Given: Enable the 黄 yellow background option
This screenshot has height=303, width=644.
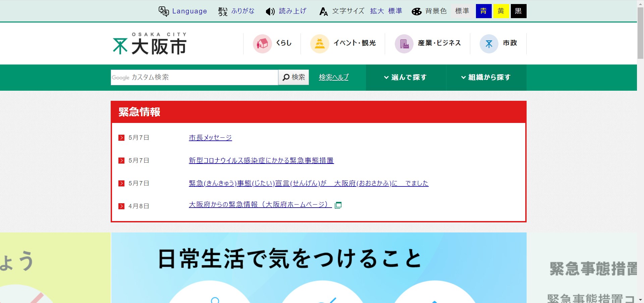Looking at the screenshot, I should pyautogui.click(x=501, y=11).
